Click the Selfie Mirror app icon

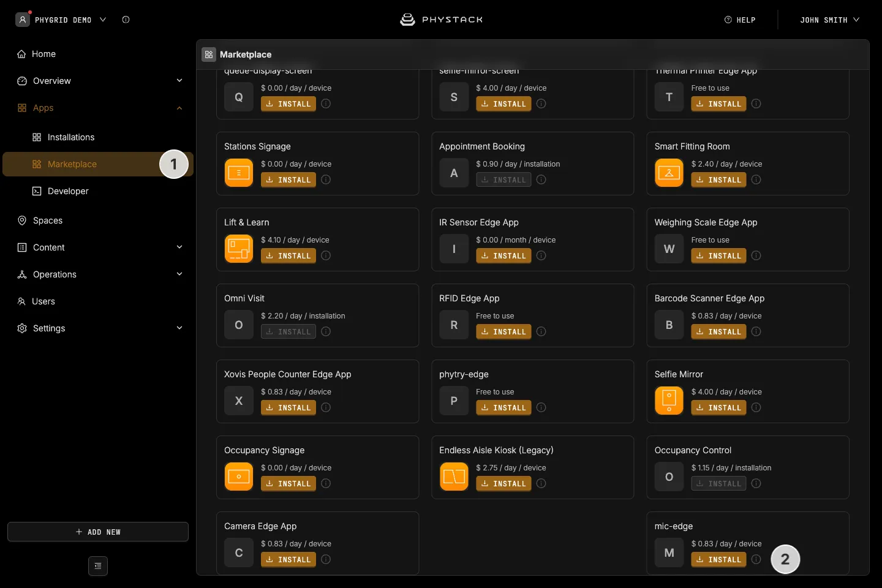(669, 401)
